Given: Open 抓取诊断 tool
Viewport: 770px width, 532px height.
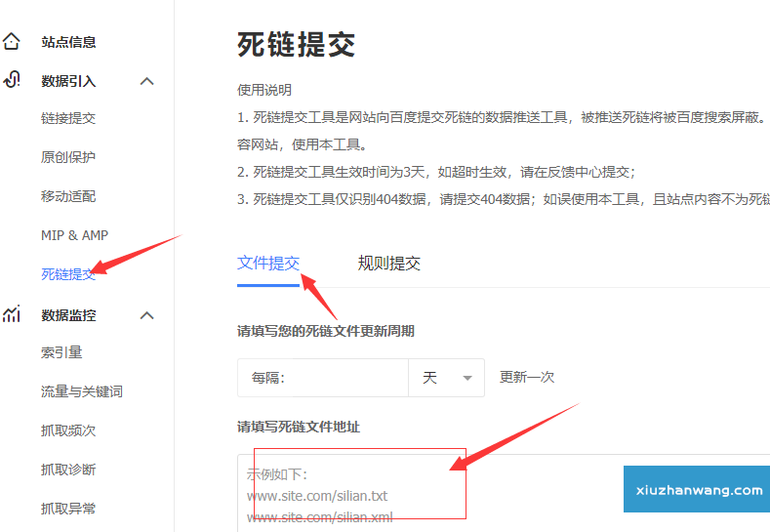Looking at the screenshot, I should click(x=68, y=470).
